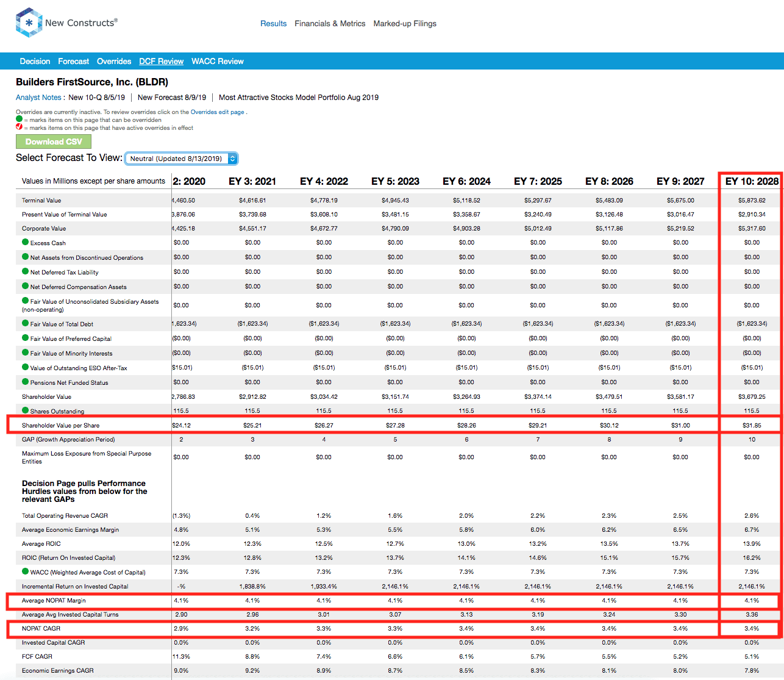
Task: Click the Download CSV button
Action: [x=54, y=141]
